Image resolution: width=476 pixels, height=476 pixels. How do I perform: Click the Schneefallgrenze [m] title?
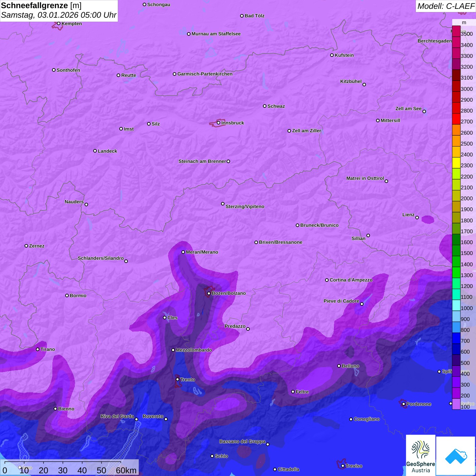click(x=41, y=5)
